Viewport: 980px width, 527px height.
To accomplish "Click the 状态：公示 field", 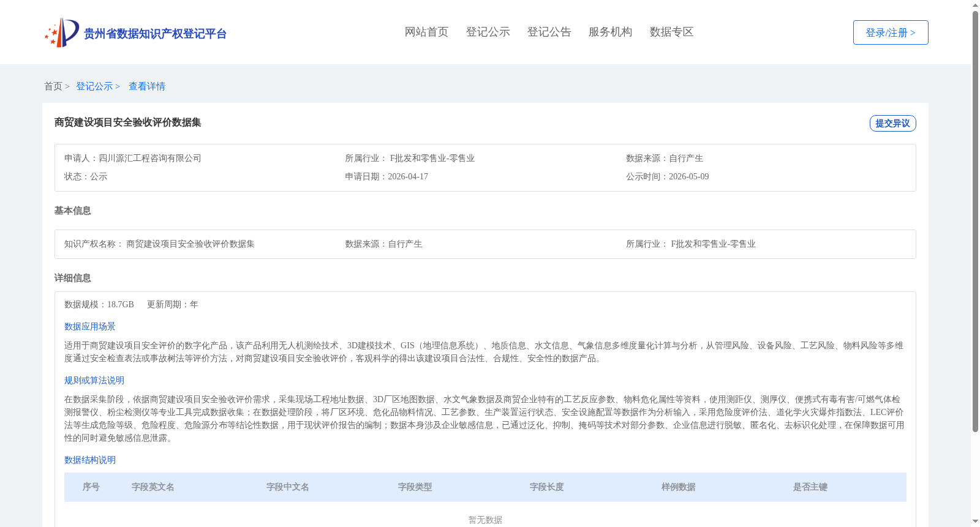I will coord(86,176).
